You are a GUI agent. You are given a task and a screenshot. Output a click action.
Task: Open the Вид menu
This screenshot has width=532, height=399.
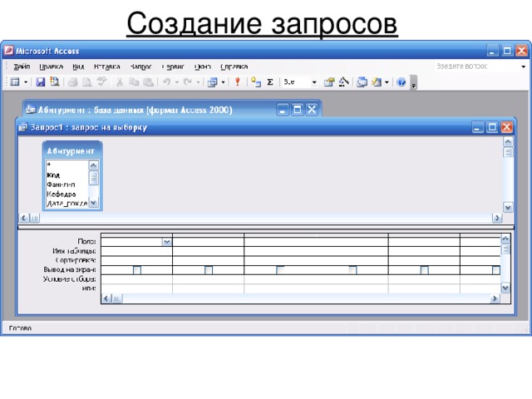point(78,66)
